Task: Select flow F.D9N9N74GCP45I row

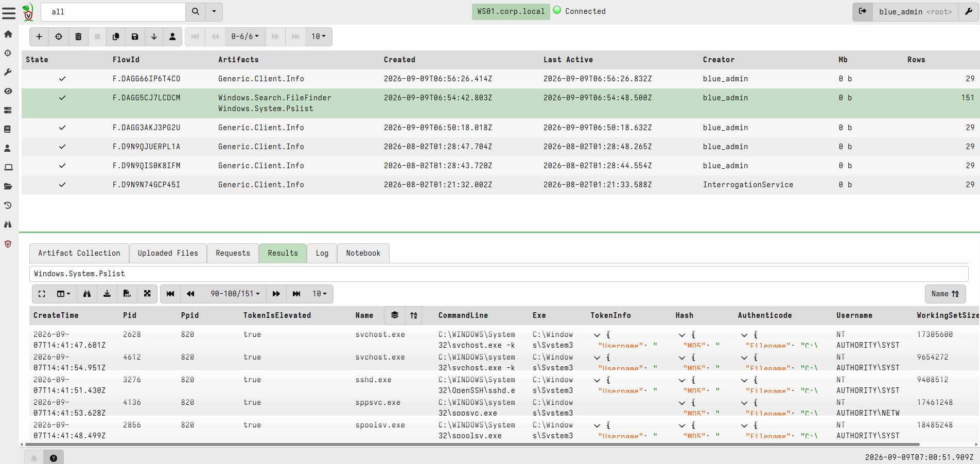Action: click(500, 185)
